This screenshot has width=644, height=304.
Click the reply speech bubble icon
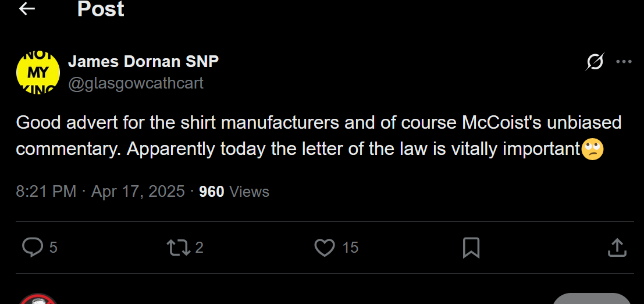point(32,248)
